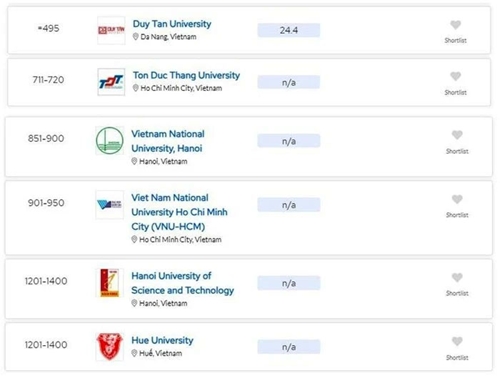
Task: Open Duy Tan University link
Action: coord(172,24)
